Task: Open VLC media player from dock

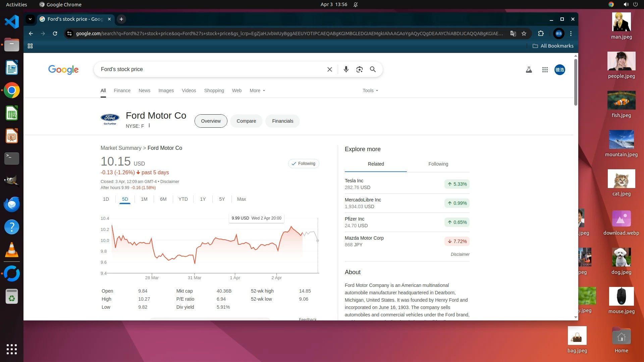Action: tap(11, 250)
